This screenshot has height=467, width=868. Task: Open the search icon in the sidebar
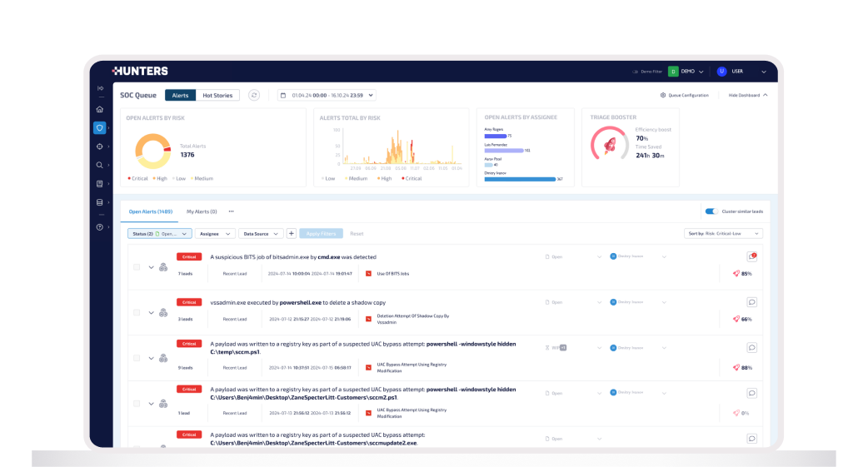click(100, 165)
